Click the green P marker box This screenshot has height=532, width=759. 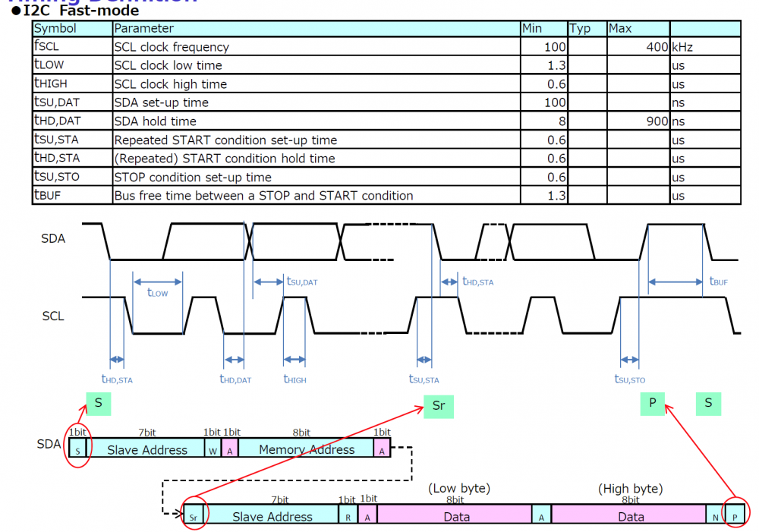[x=652, y=403]
